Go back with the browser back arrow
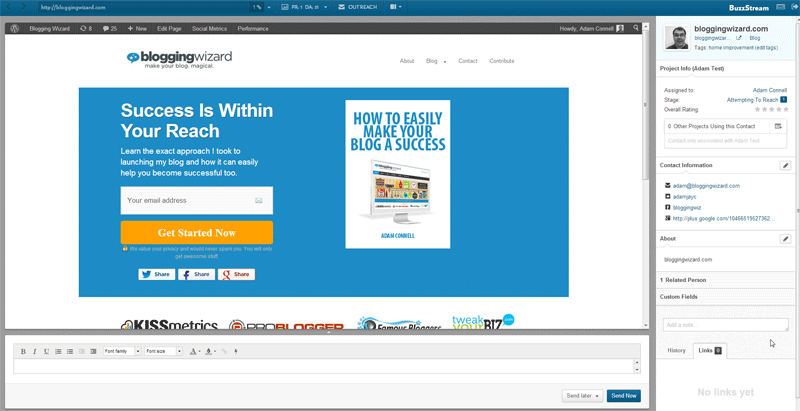This screenshot has height=411, width=800. [8, 7]
